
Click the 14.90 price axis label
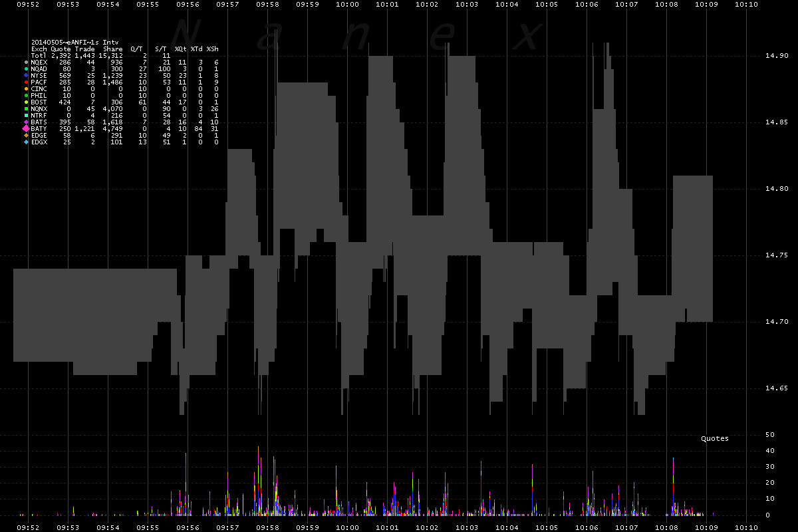[778, 56]
